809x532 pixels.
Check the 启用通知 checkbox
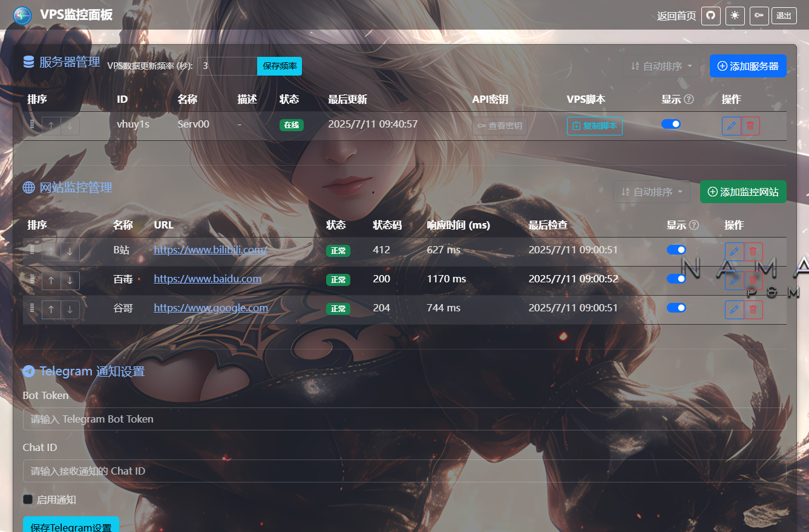pos(27,499)
